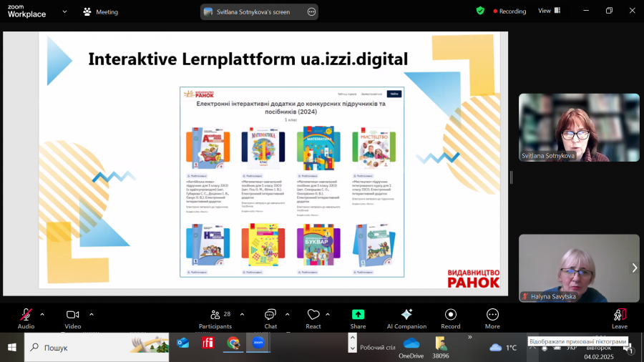Show next participants with right arrow
The image size is (644, 362).
(635, 268)
